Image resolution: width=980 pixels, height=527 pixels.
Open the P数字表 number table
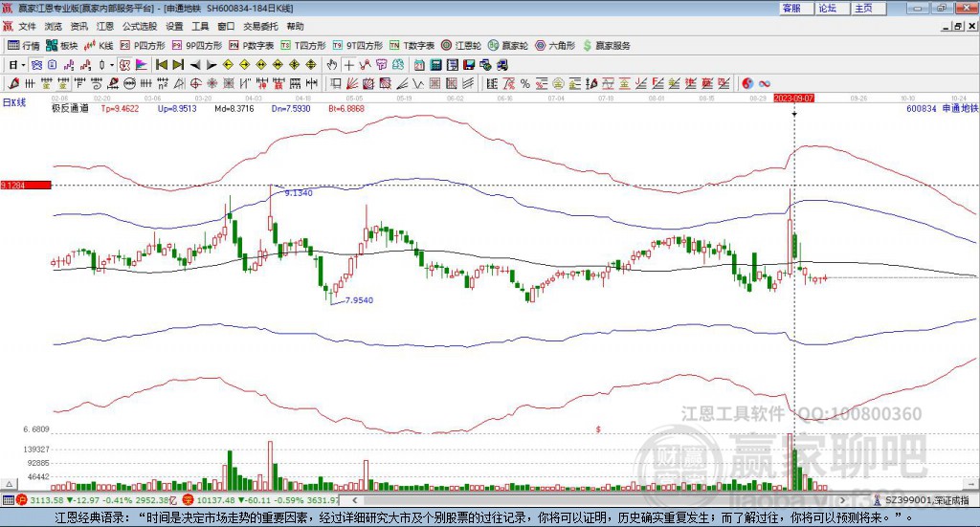pyautogui.click(x=252, y=46)
